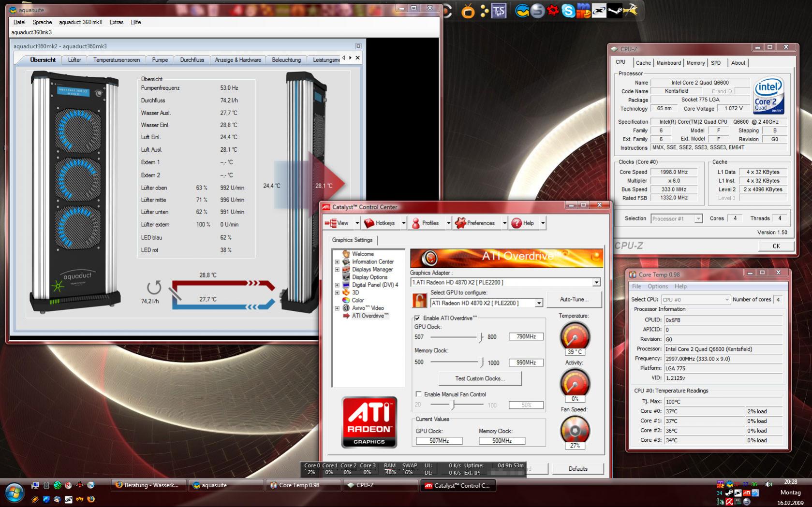This screenshot has height=507, width=812.
Task: Open the Options menu in Core Temp
Action: click(658, 286)
